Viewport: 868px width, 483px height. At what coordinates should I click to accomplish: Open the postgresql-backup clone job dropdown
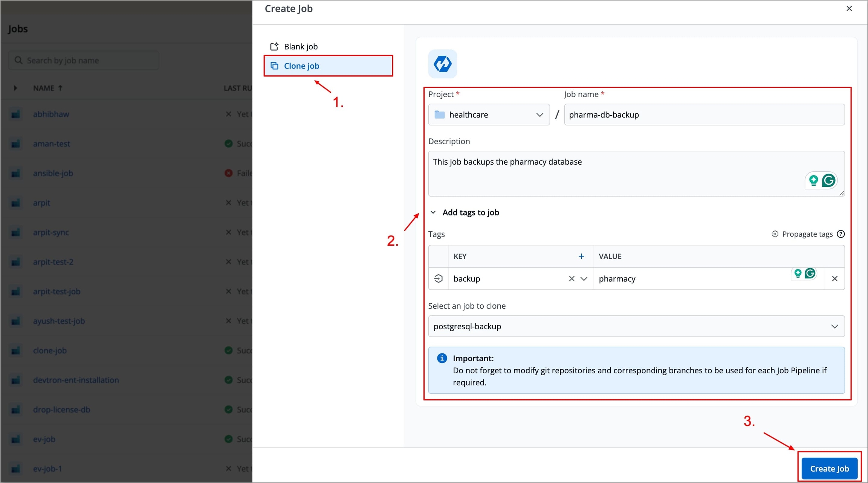point(636,327)
